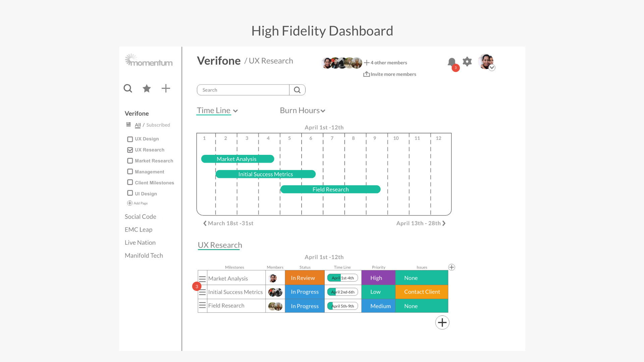This screenshot has width=644, height=362.
Task: Check the Market Research checkbox
Action: (130, 161)
